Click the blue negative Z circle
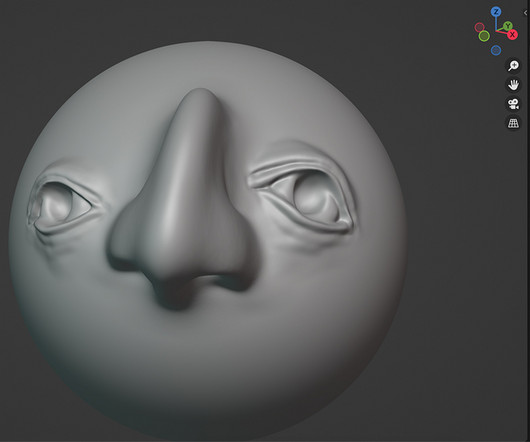 tap(496, 50)
